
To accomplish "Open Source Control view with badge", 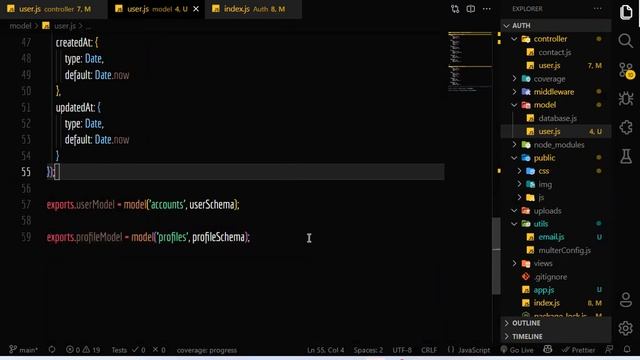I will [x=626, y=70].
